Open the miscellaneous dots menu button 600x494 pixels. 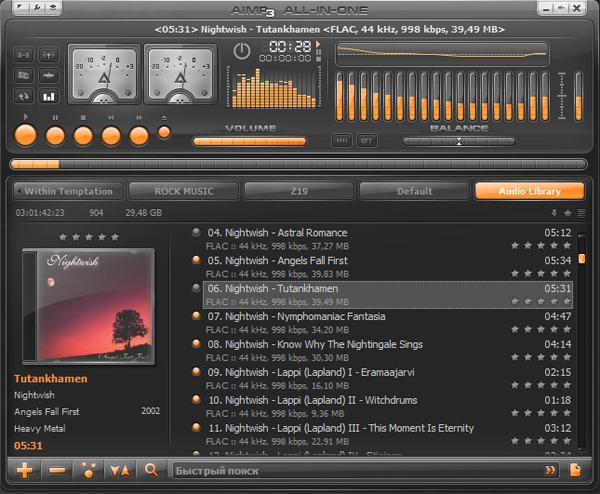(x=89, y=470)
